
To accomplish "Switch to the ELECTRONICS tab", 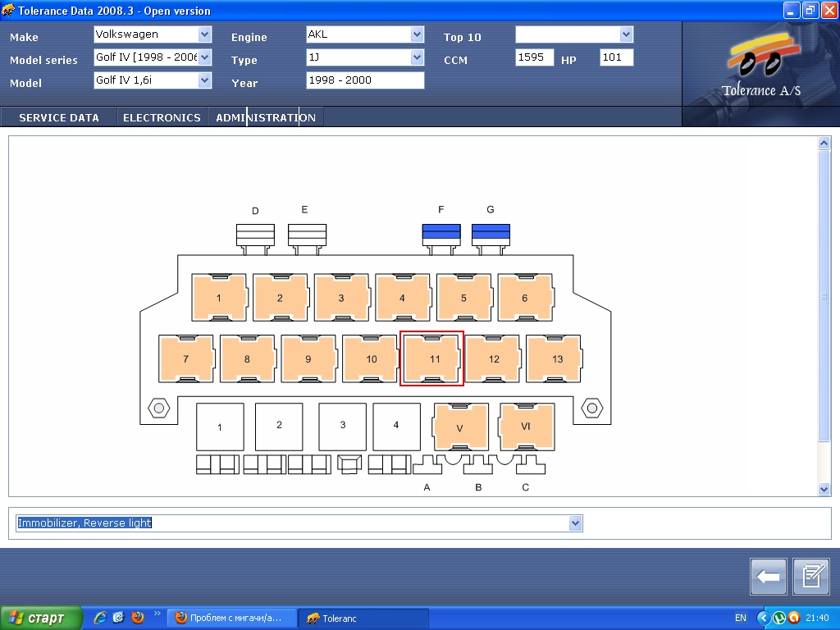I will 162,117.
